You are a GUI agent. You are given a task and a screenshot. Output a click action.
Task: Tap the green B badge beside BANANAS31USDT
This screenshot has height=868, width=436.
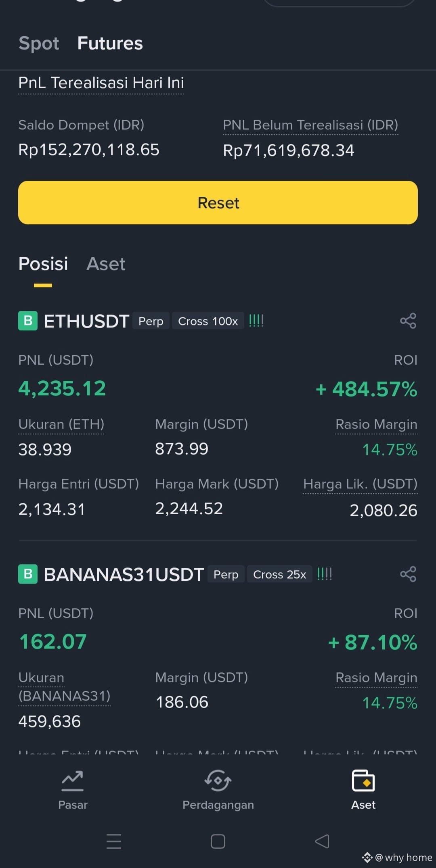(28, 574)
